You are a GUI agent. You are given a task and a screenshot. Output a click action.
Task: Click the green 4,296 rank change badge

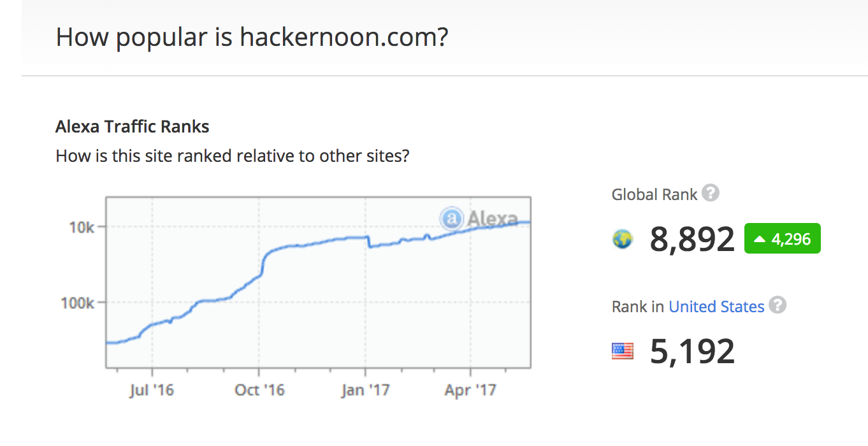782,239
